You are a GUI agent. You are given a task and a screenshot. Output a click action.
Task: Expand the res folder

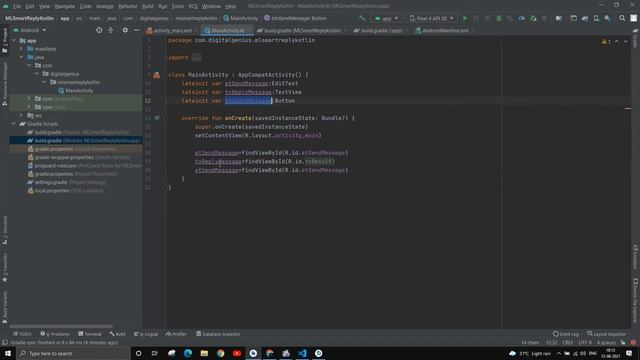pos(22,116)
